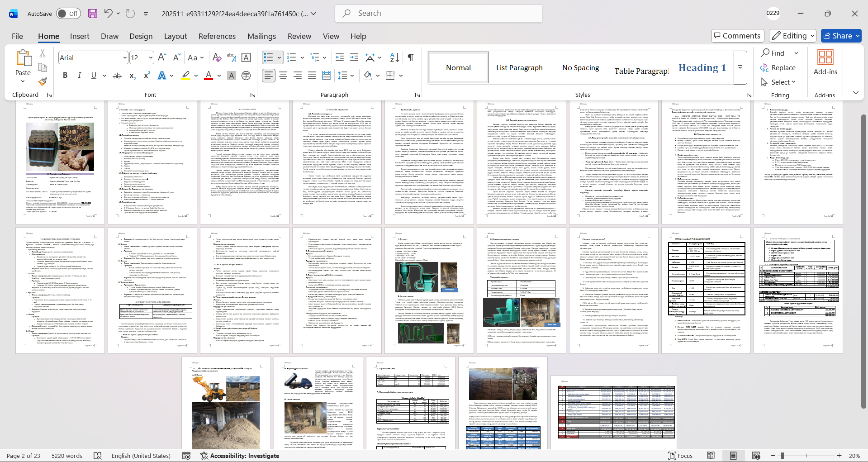
Task: Apply strikethrough formatting
Action: coord(117,76)
